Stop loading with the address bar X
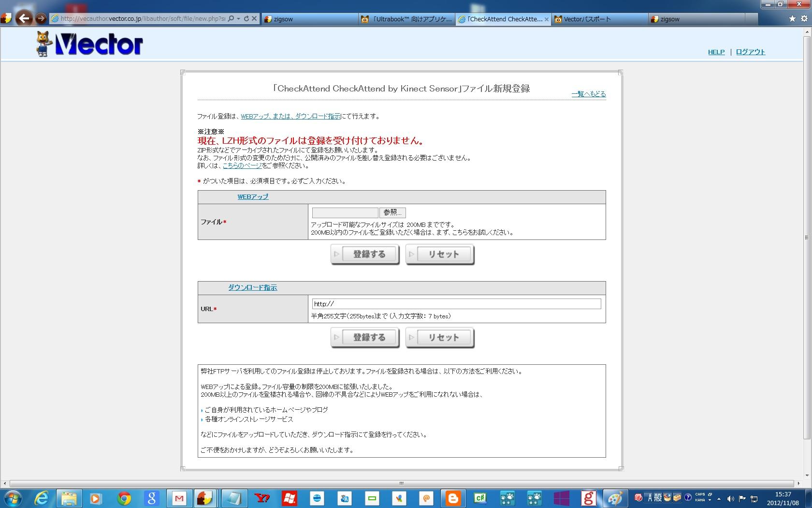 coord(255,19)
